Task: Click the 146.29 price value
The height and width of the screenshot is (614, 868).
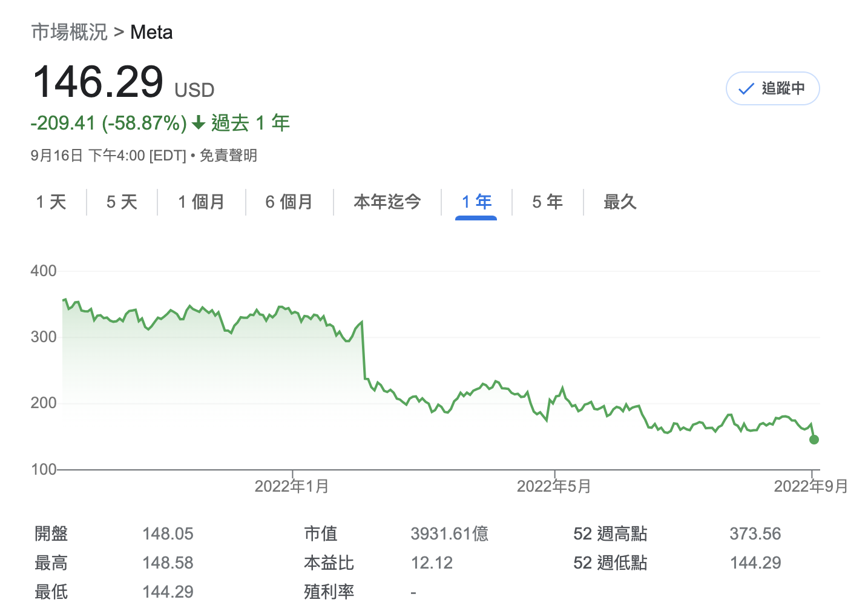Action: point(98,82)
